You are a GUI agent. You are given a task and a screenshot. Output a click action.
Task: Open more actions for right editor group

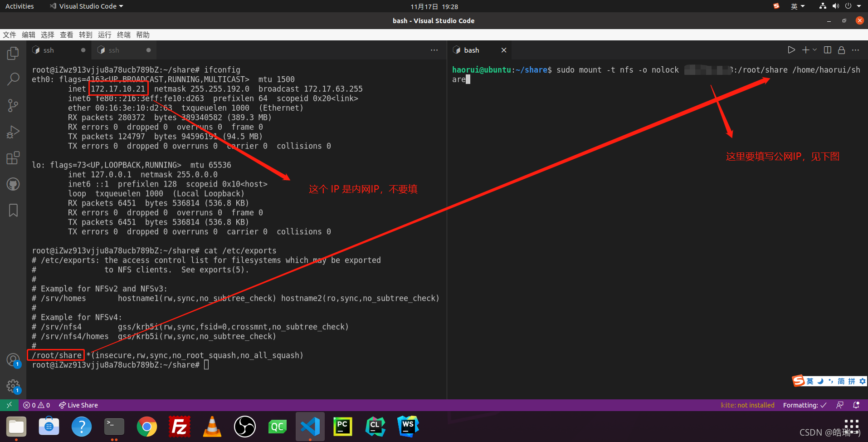pos(856,50)
